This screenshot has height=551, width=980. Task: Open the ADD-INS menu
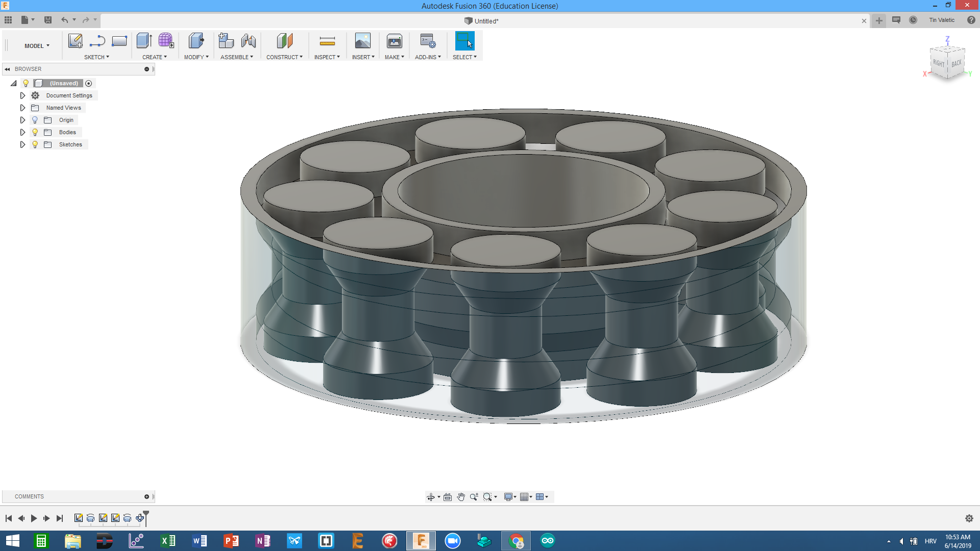[x=428, y=57]
